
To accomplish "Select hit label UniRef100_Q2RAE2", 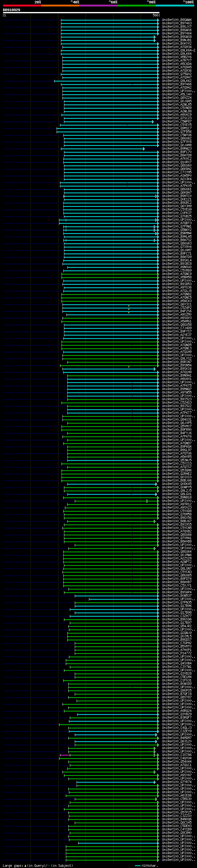I will tap(177, 474).
